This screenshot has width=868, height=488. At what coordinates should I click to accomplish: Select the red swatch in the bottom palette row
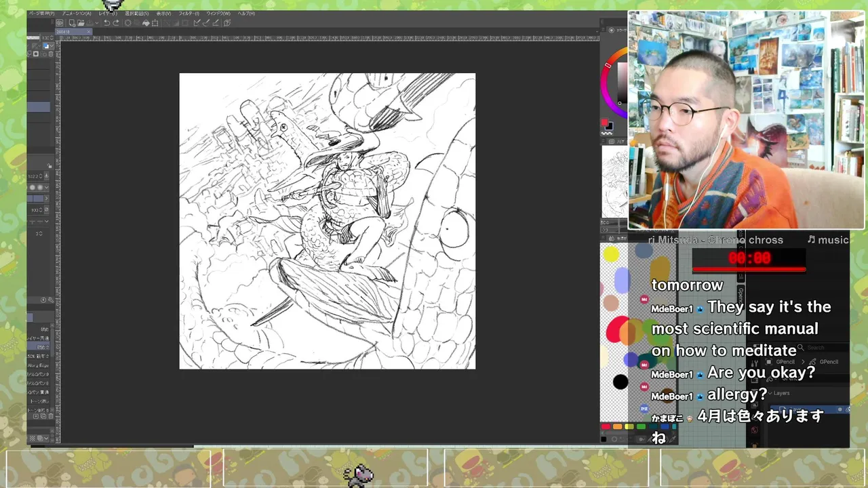[606, 426]
